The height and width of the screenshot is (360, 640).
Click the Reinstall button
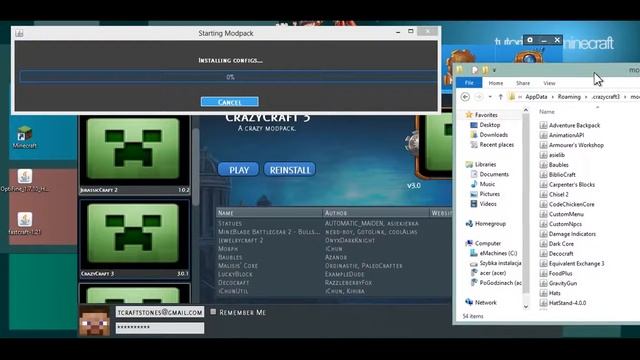290,170
